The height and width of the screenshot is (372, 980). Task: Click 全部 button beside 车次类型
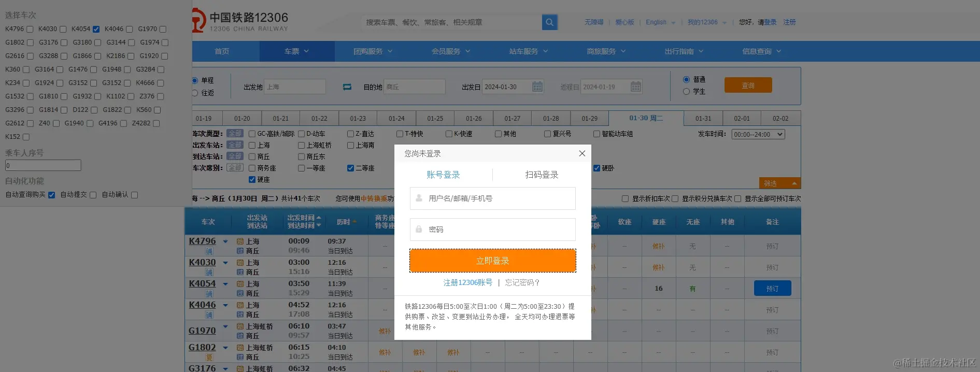tap(235, 133)
